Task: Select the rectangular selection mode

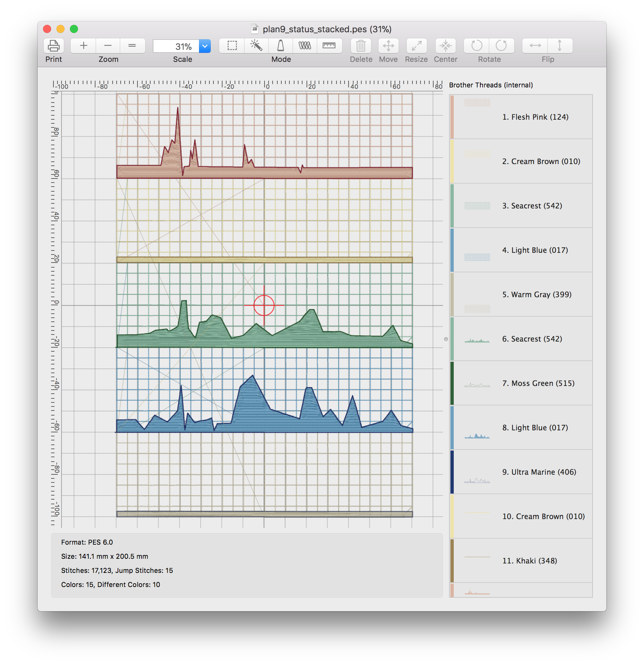Action: 232,46
